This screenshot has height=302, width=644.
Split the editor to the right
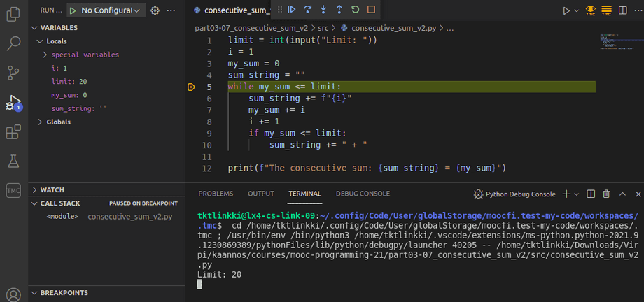[x=624, y=10]
